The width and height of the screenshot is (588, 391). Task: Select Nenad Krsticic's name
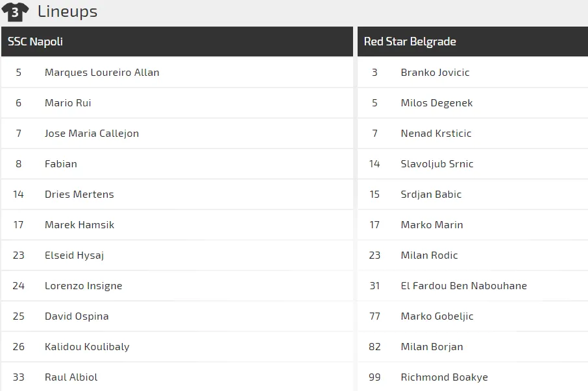(436, 134)
